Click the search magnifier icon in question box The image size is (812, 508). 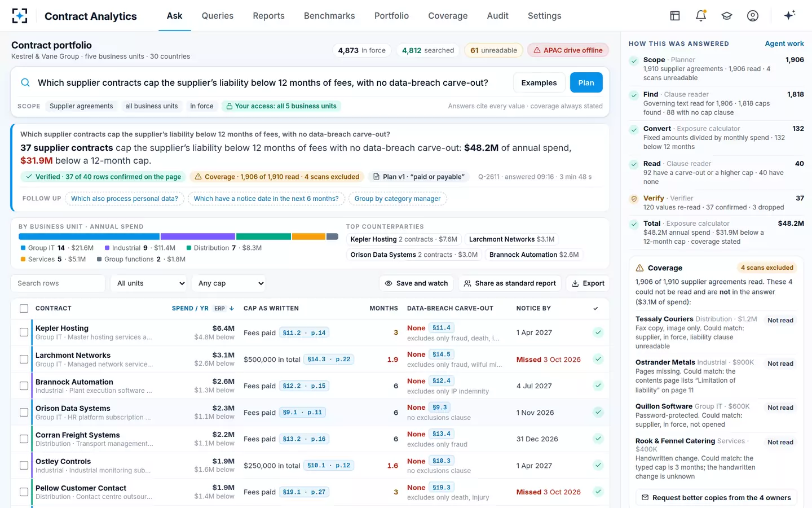[25, 82]
